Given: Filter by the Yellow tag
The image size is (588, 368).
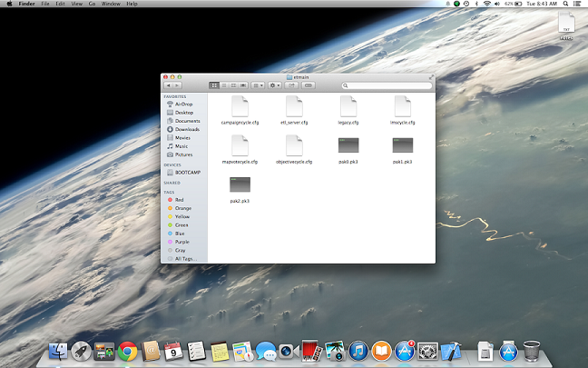Looking at the screenshot, I should coord(183,216).
